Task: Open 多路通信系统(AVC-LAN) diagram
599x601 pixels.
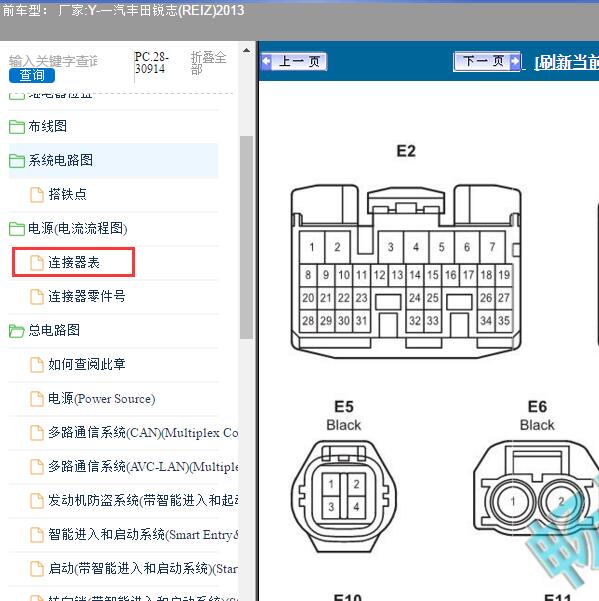Action: (143, 466)
